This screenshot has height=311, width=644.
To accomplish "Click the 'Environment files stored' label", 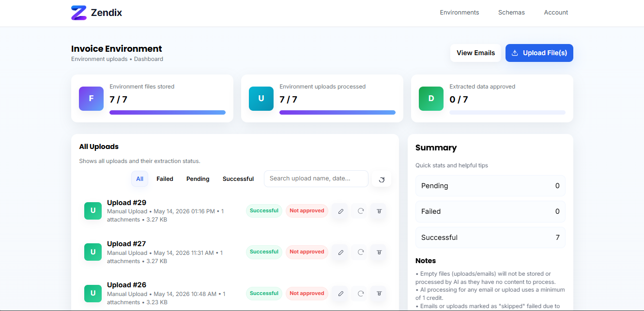I will coord(142,87).
